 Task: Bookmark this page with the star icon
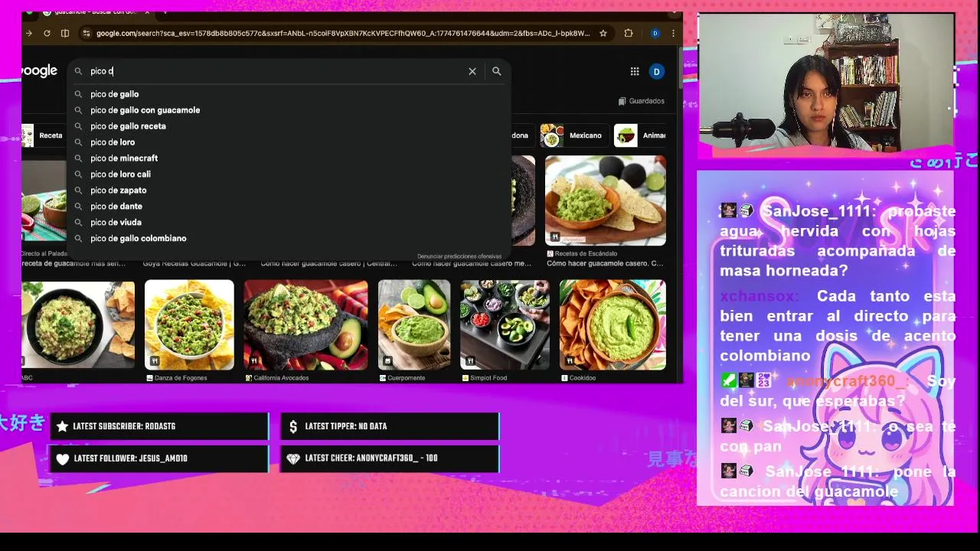tap(603, 33)
